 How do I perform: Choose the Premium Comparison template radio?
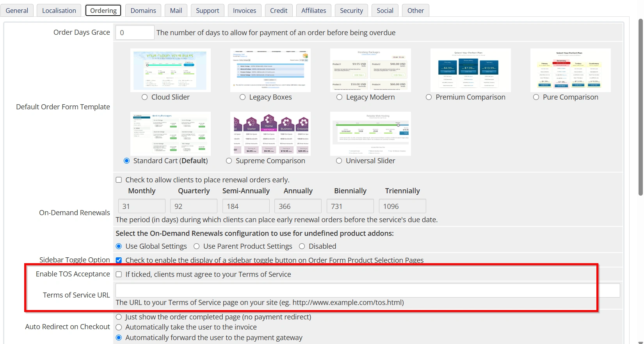point(429,97)
